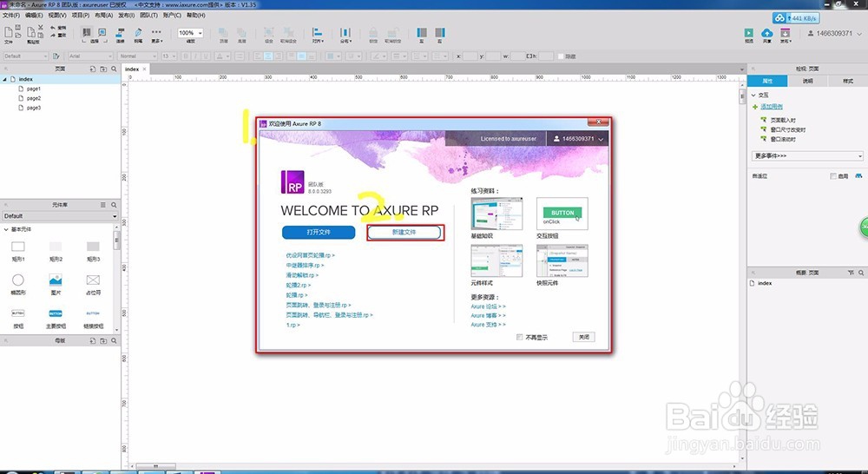Open the interactive button (交互按钮) tutorial thumbnail
The height and width of the screenshot is (474, 868).
click(x=562, y=214)
